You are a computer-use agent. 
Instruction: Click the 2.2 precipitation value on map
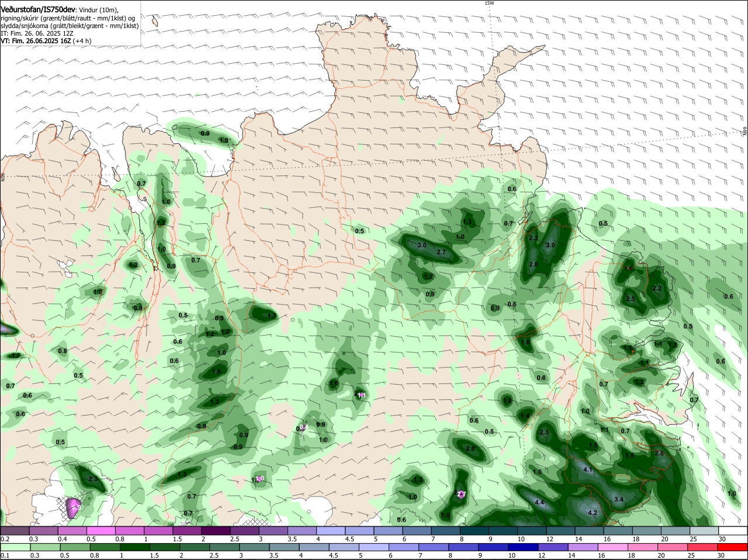pos(657,288)
